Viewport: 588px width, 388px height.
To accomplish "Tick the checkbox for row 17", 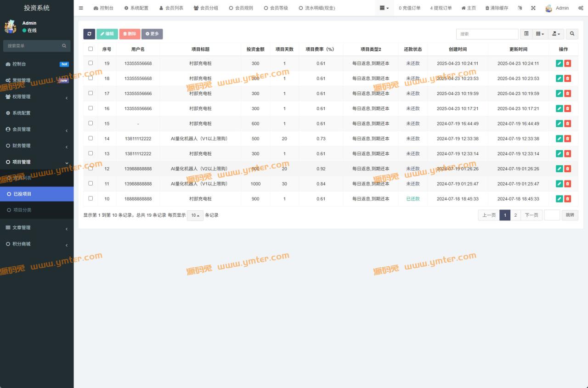I will 90,93.
